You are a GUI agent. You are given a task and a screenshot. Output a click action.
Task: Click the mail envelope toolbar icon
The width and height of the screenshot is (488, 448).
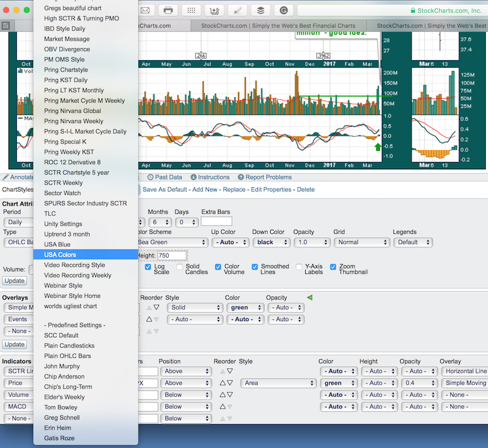point(145,10)
